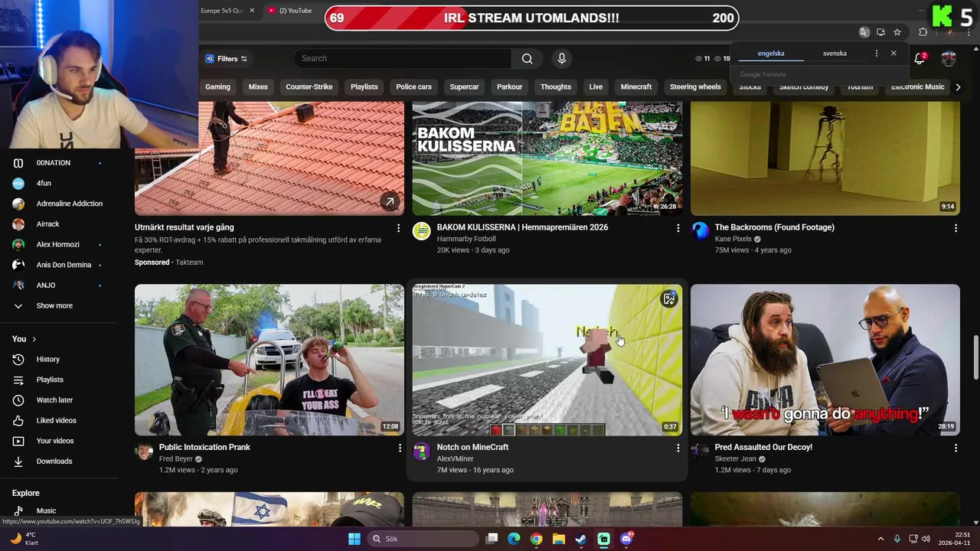Click Skeeter Jean channel avatar
This screenshot has height=551, width=980.
pyautogui.click(x=700, y=451)
